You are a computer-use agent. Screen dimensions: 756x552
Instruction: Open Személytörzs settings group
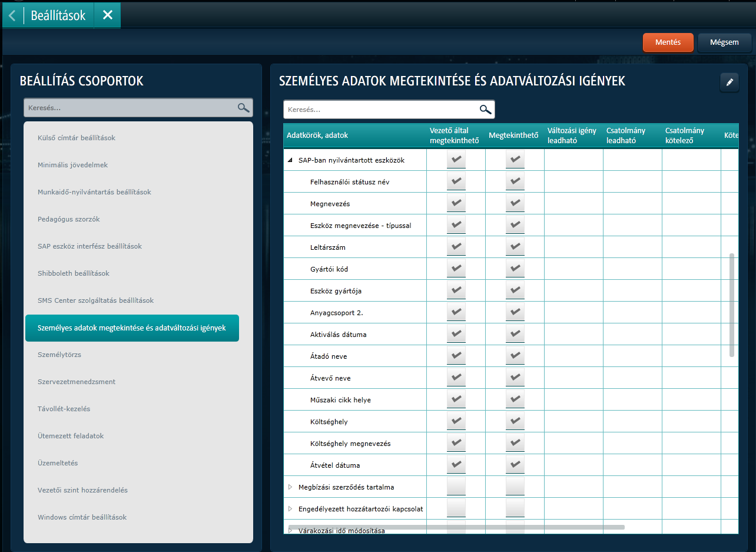(59, 355)
